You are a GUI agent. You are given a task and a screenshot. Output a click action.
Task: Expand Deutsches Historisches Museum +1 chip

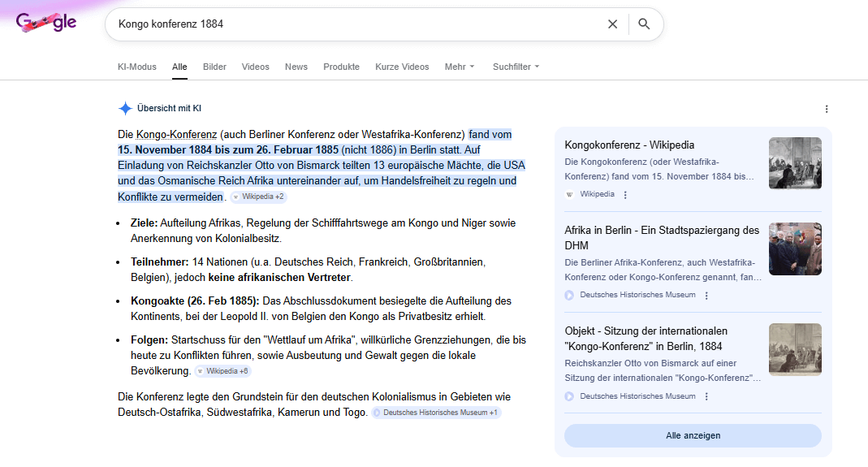click(436, 413)
